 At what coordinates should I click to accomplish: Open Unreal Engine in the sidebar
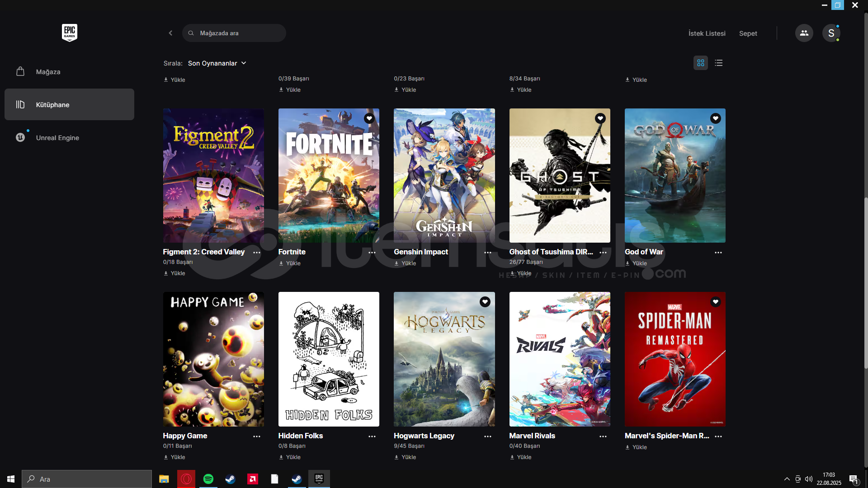[69, 138]
